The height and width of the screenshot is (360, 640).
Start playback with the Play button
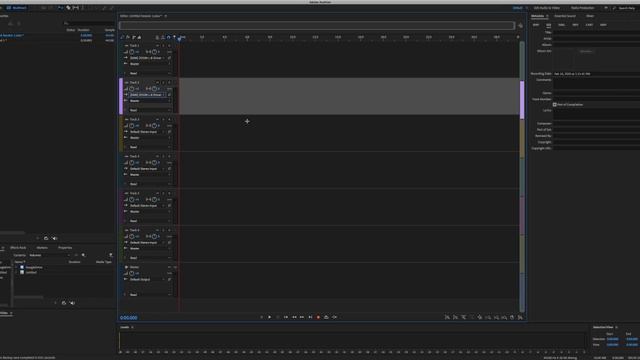(x=269, y=317)
